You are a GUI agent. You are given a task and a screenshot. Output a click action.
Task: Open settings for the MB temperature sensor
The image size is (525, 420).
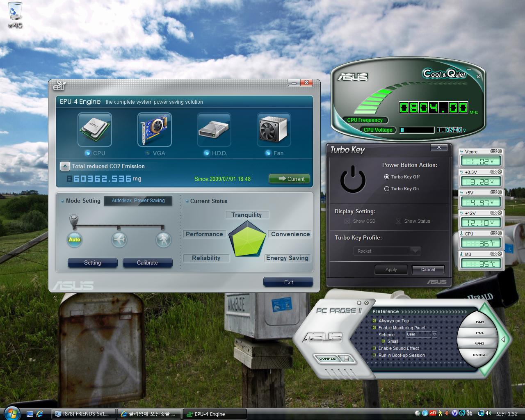point(493,254)
